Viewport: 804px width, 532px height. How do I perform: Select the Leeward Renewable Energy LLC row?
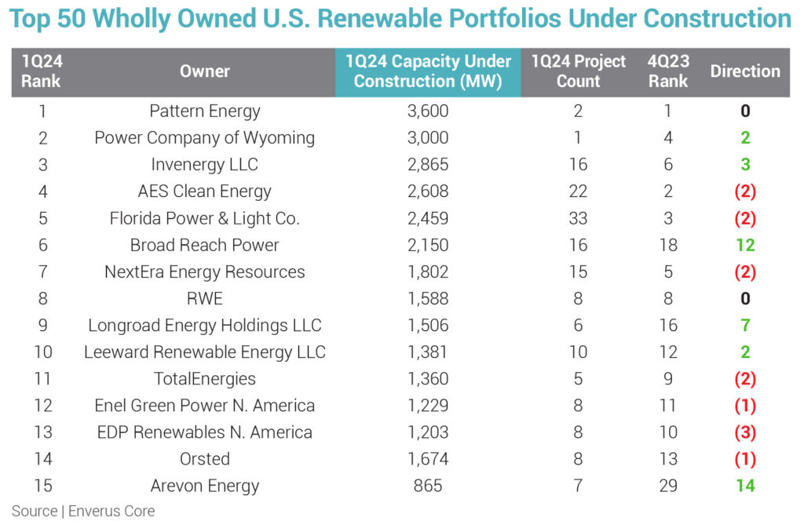point(205,352)
